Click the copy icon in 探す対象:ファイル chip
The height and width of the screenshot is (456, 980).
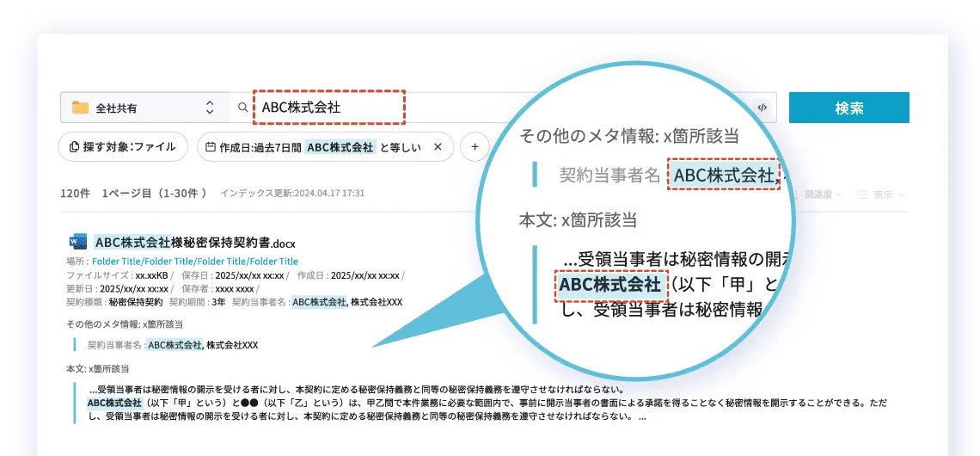(75, 147)
